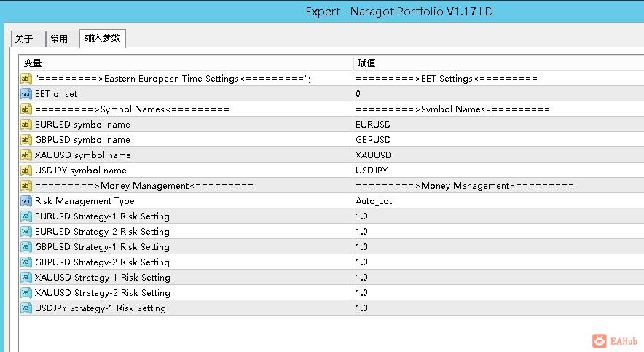Click the string icon beside EURUSD symbol name

pos(26,125)
